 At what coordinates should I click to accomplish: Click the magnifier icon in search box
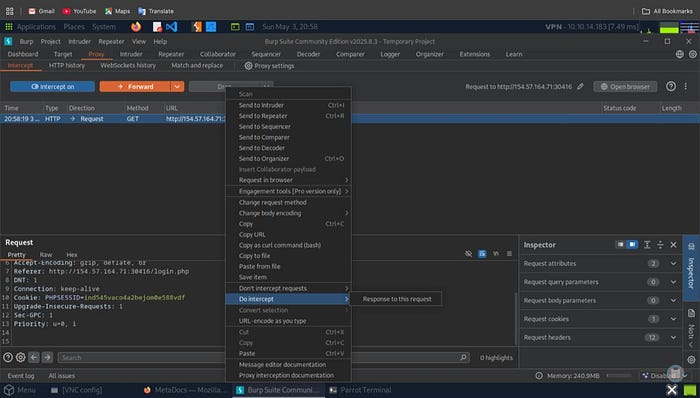tap(463, 357)
